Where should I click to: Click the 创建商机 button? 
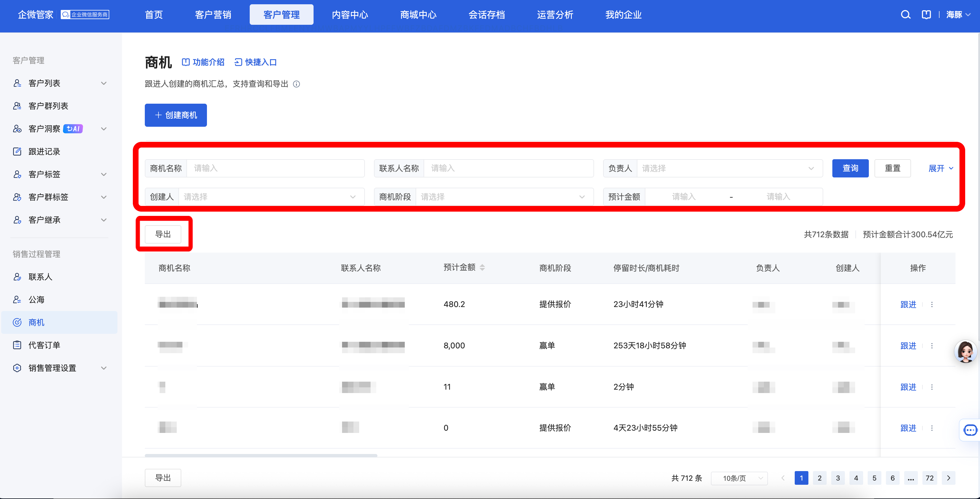(176, 115)
